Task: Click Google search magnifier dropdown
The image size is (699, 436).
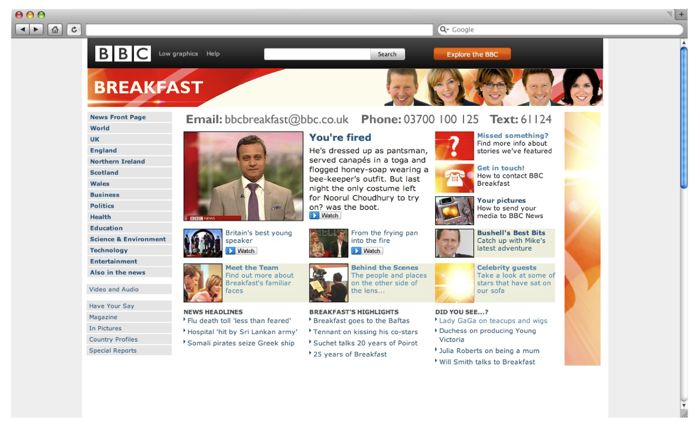Action: click(444, 29)
